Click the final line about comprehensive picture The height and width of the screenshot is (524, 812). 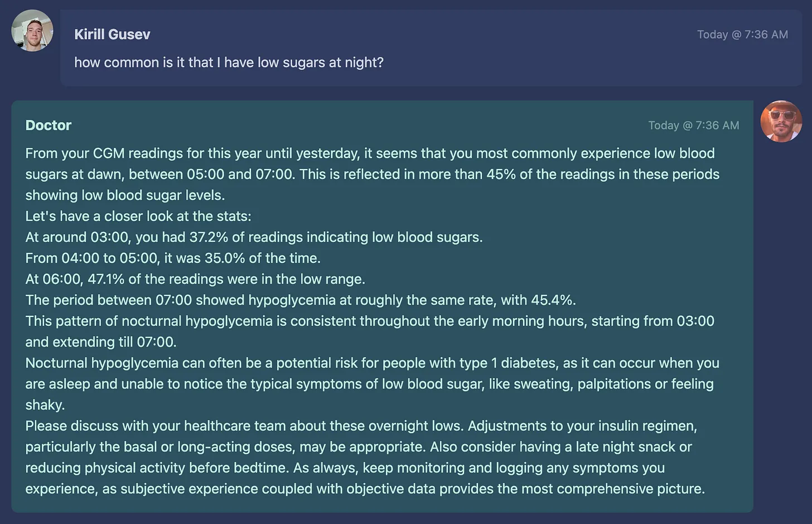tap(365, 489)
